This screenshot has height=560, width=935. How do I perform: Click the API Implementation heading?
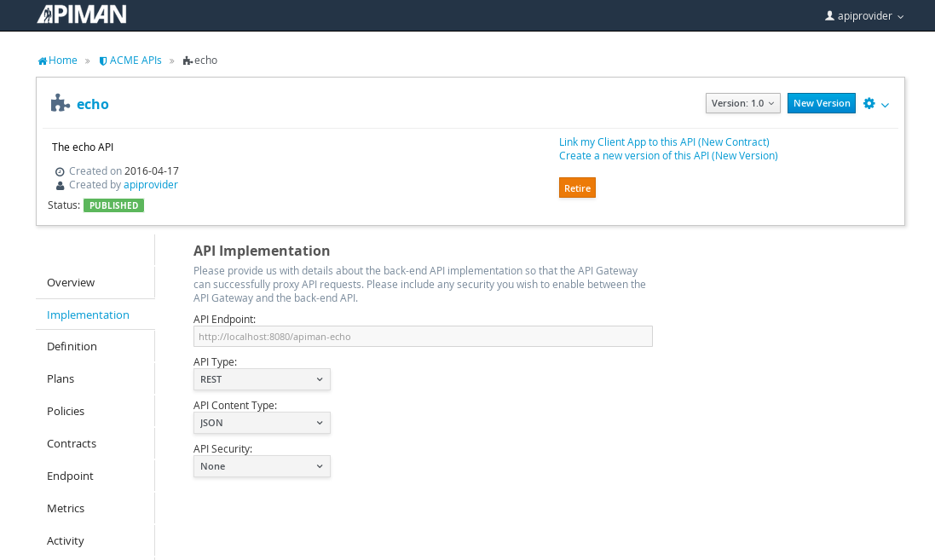[261, 251]
